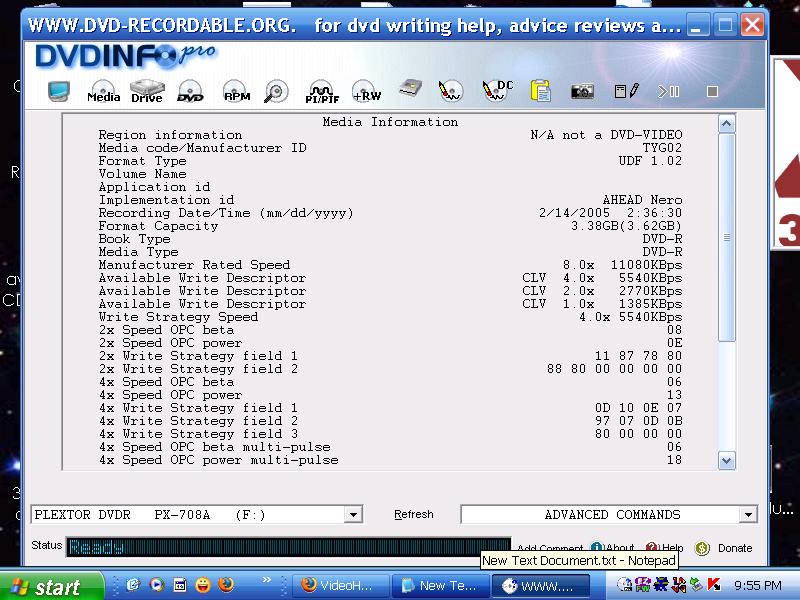
Task: Click the red K antivirus tray icon
Action: pos(714,584)
